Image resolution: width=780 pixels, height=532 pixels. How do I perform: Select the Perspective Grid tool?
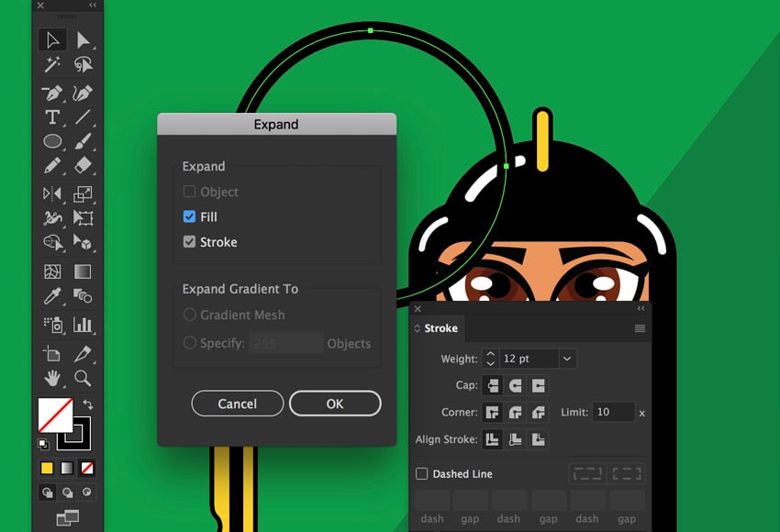pyautogui.click(x=83, y=242)
